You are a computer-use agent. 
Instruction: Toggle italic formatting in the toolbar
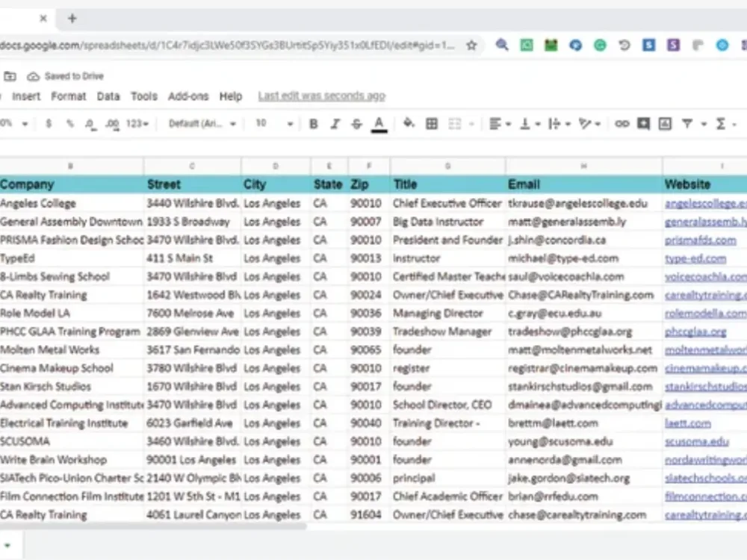point(335,124)
